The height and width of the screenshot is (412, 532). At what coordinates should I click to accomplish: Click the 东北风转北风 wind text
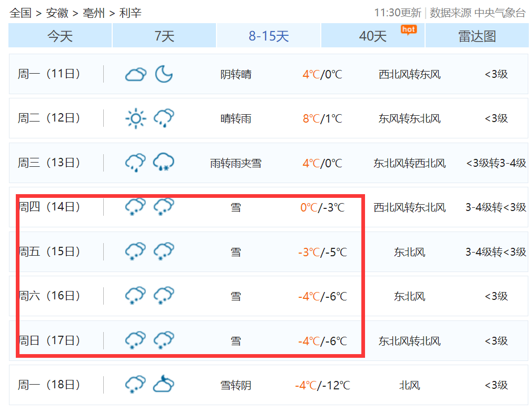pos(409,341)
